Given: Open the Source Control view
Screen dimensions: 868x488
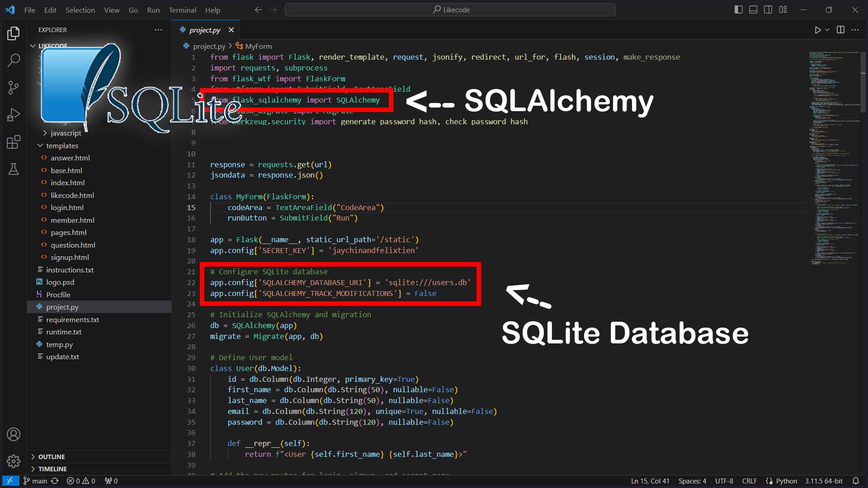Looking at the screenshot, I should tap(14, 87).
